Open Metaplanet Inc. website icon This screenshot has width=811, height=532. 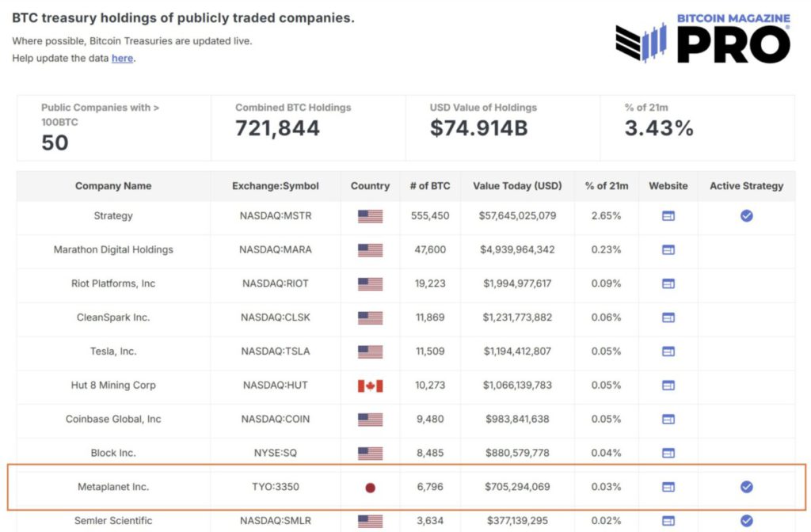click(668, 487)
